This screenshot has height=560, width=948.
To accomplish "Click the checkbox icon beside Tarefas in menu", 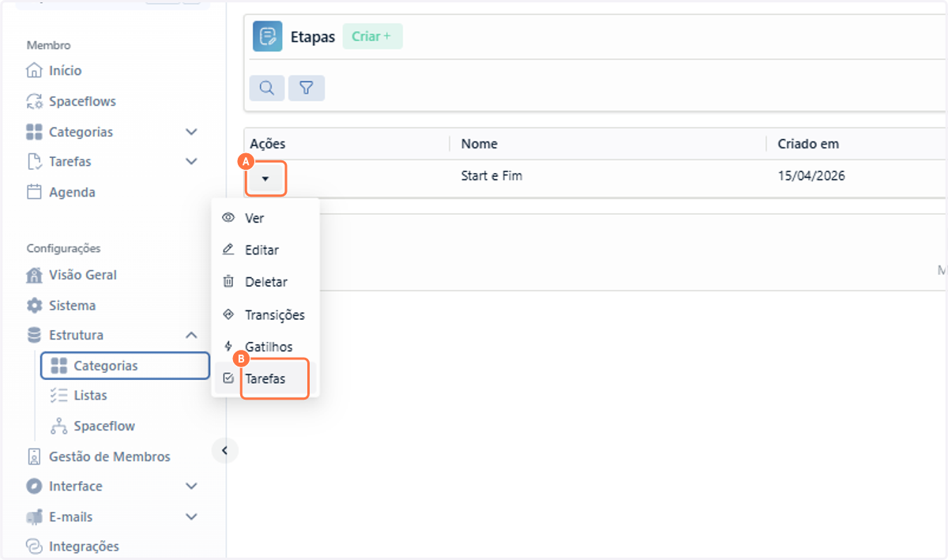I will (228, 378).
